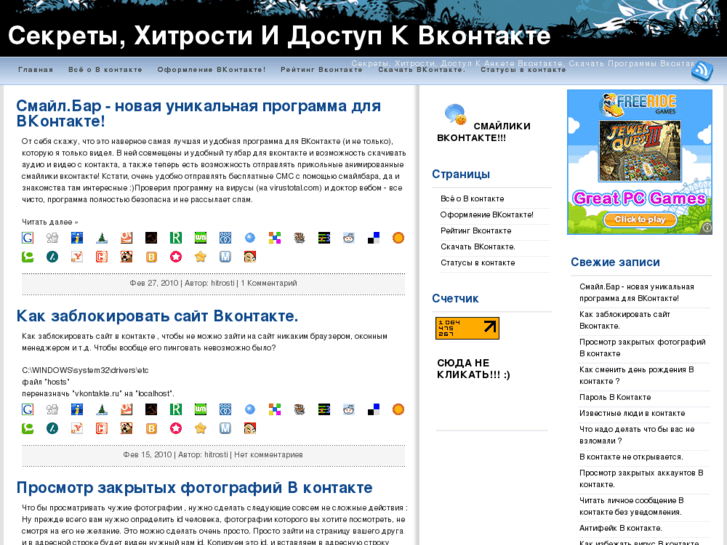727x545 pixels.
Task: Open 'Статусы в контакте' navigation menu item
Action: click(x=523, y=70)
